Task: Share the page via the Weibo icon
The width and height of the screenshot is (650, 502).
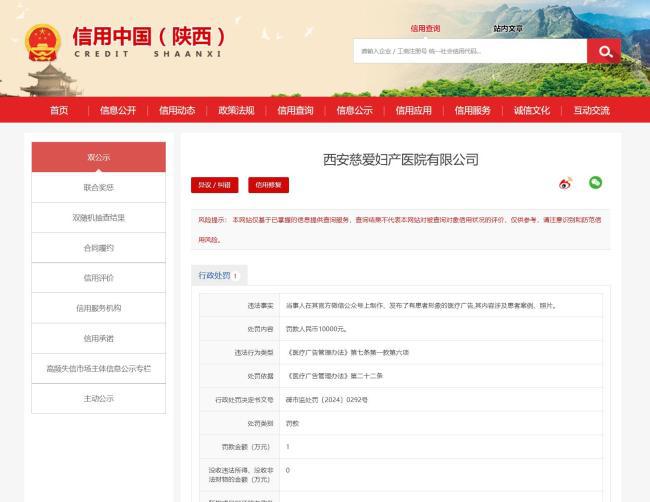Action: [x=565, y=183]
